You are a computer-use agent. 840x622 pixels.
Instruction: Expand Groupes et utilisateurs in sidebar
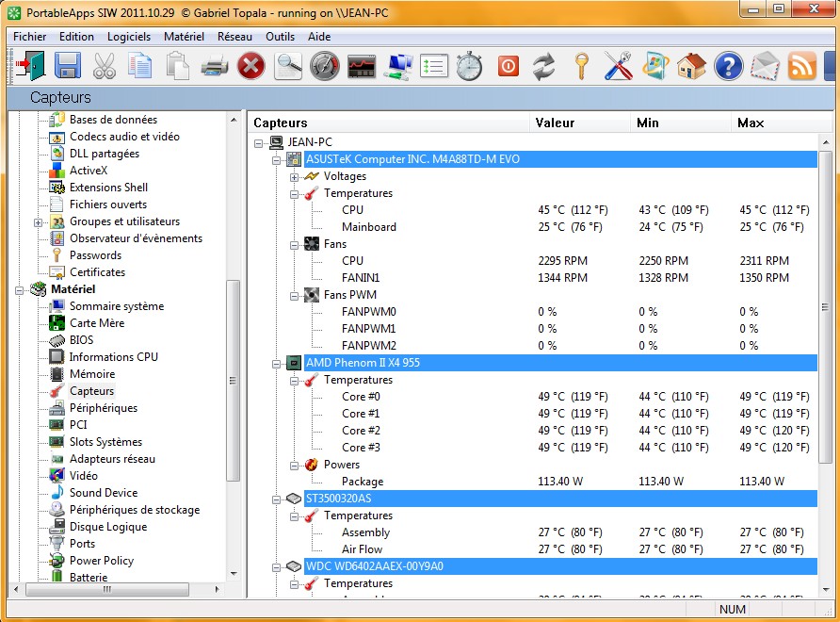pos(38,222)
